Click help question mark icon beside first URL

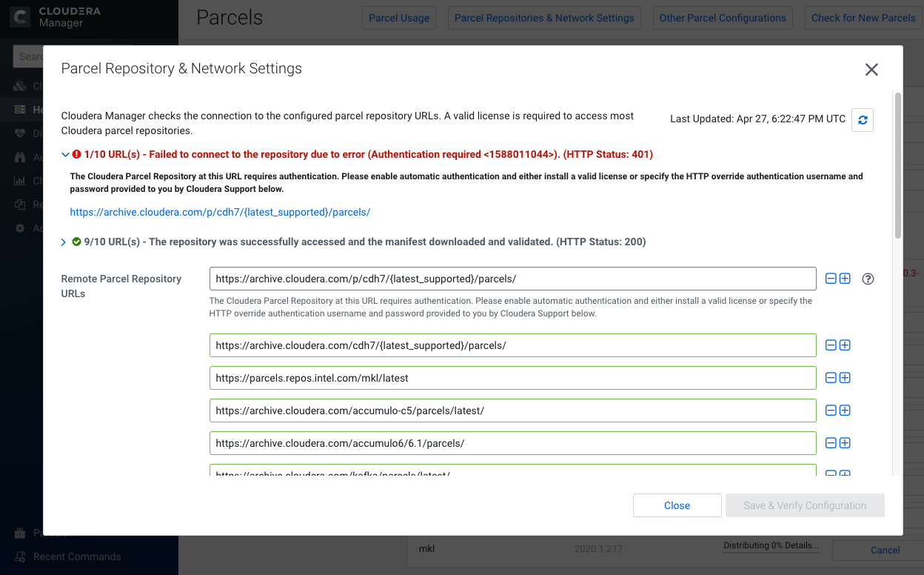coord(868,279)
